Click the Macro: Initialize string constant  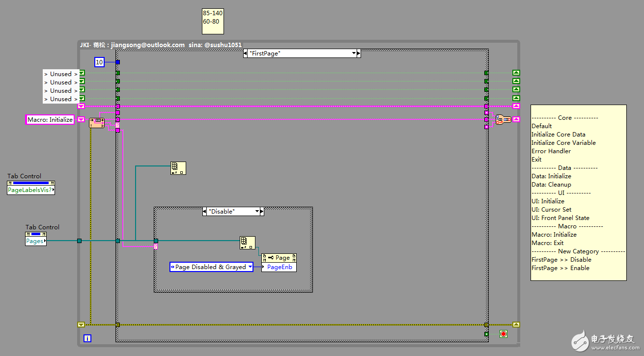(x=50, y=119)
